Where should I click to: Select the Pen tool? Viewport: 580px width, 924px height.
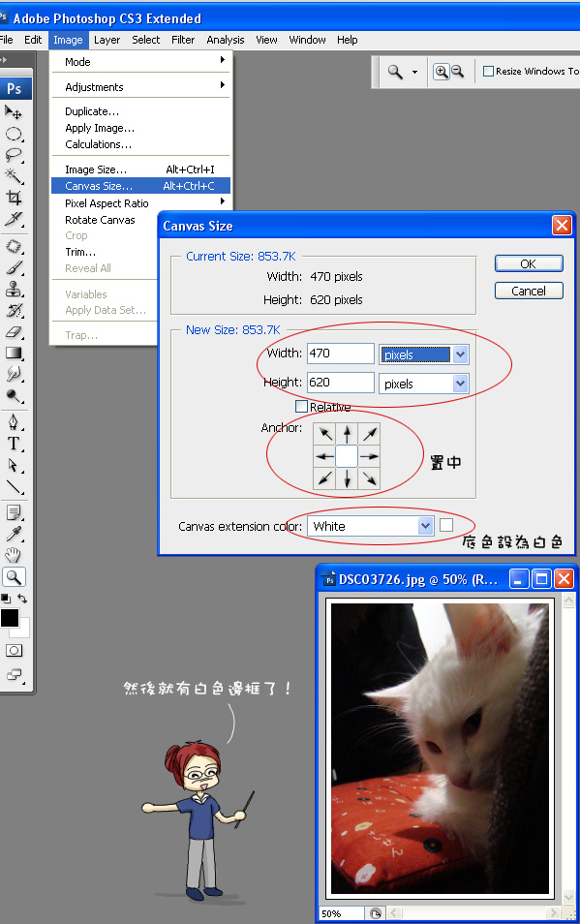pyautogui.click(x=14, y=422)
